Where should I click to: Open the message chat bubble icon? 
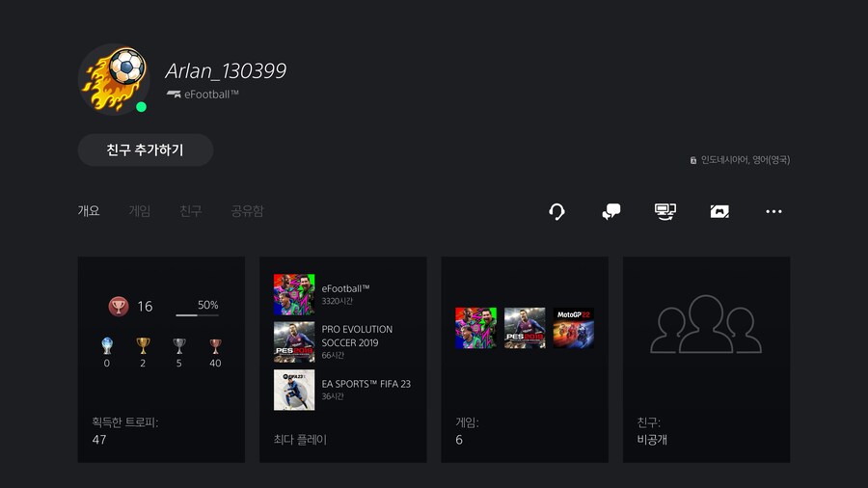[x=610, y=211]
